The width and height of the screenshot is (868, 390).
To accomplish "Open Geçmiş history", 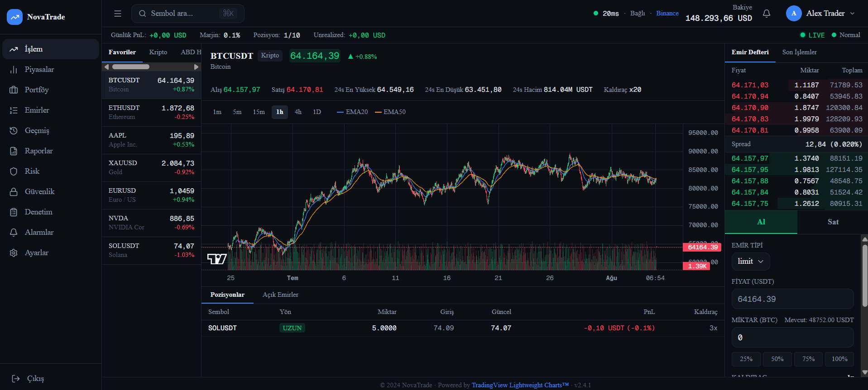I will 51,130.
